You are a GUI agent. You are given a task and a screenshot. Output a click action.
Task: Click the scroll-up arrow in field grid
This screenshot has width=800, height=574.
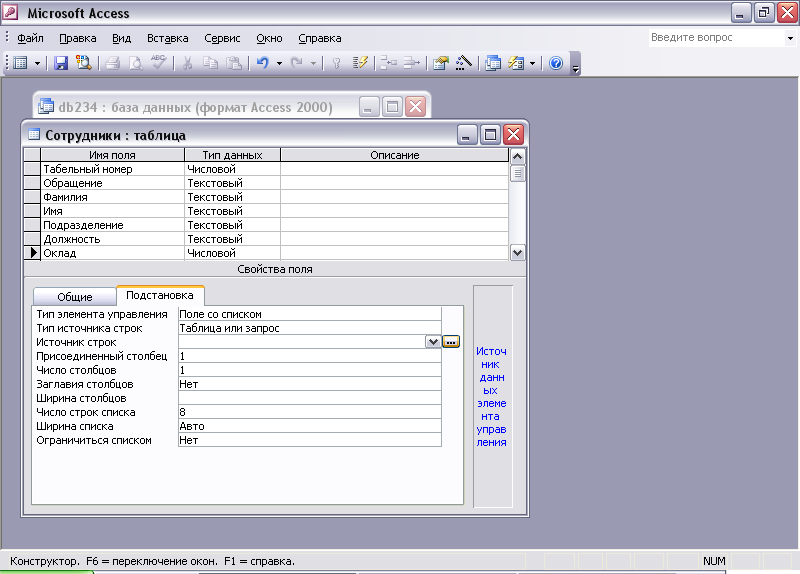coord(517,156)
